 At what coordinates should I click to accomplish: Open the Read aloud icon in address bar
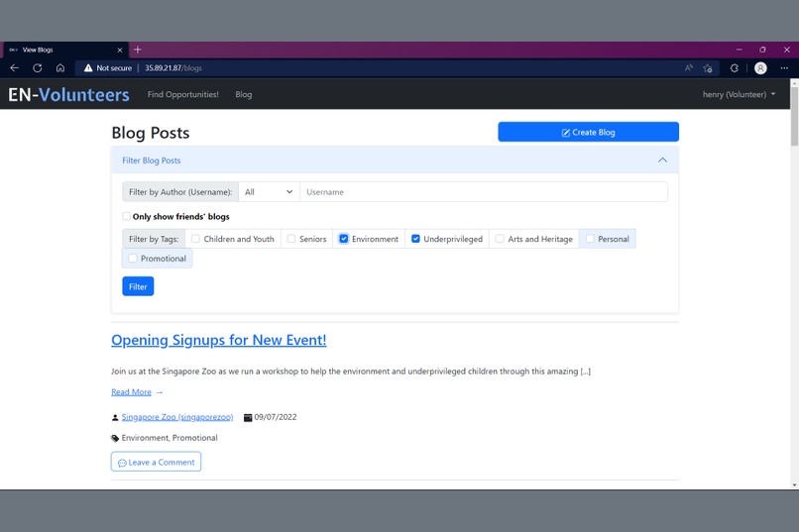tap(688, 67)
